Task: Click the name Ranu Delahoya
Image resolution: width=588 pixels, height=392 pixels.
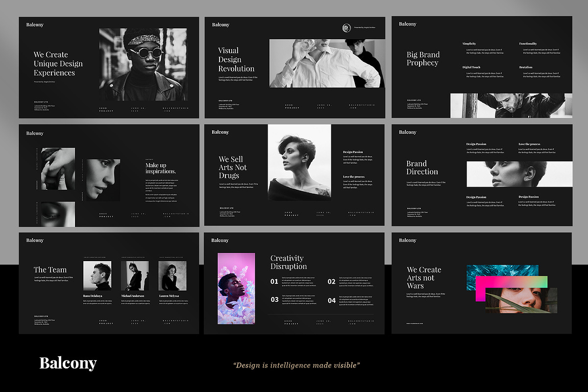Action: [x=94, y=296]
